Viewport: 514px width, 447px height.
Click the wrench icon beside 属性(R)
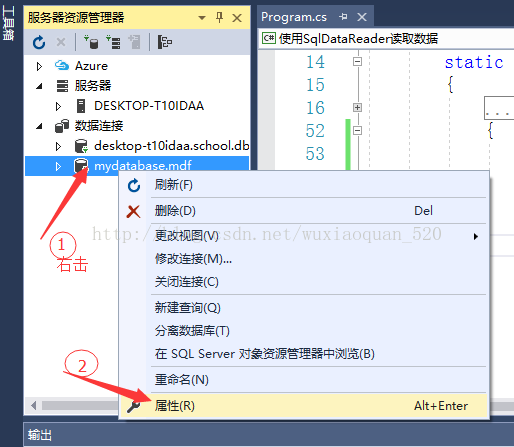tap(133, 406)
